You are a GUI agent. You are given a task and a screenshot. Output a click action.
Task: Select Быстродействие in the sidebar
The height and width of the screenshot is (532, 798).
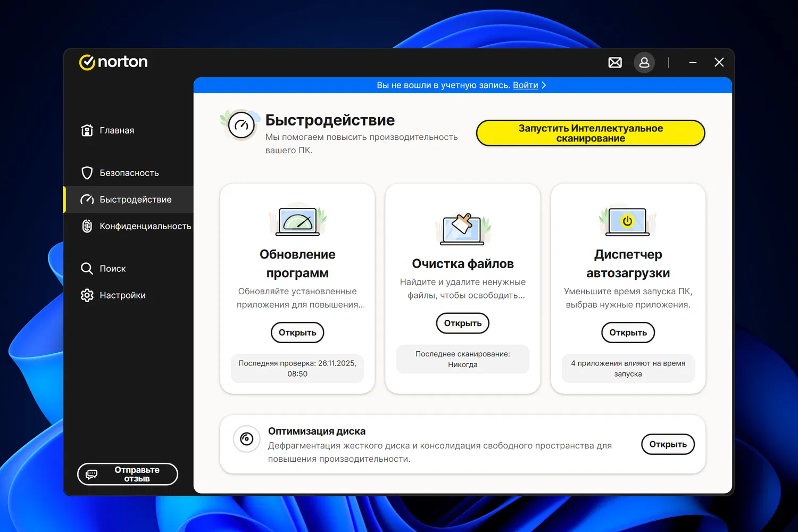click(128, 199)
